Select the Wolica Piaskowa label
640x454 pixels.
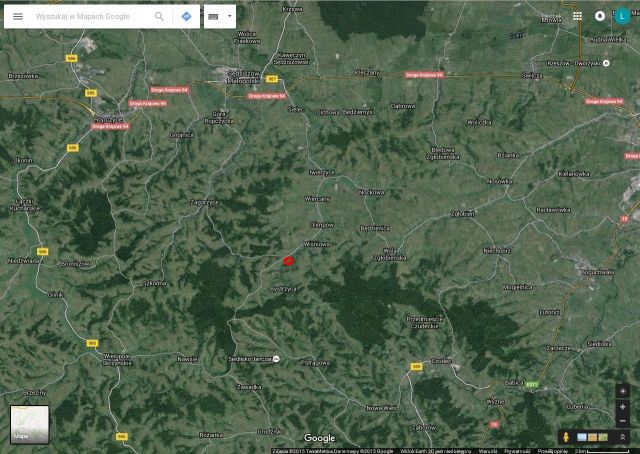tap(247, 38)
